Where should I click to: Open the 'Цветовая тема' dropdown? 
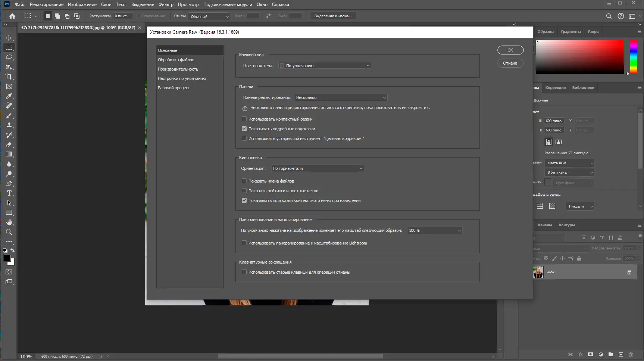[x=325, y=66]
